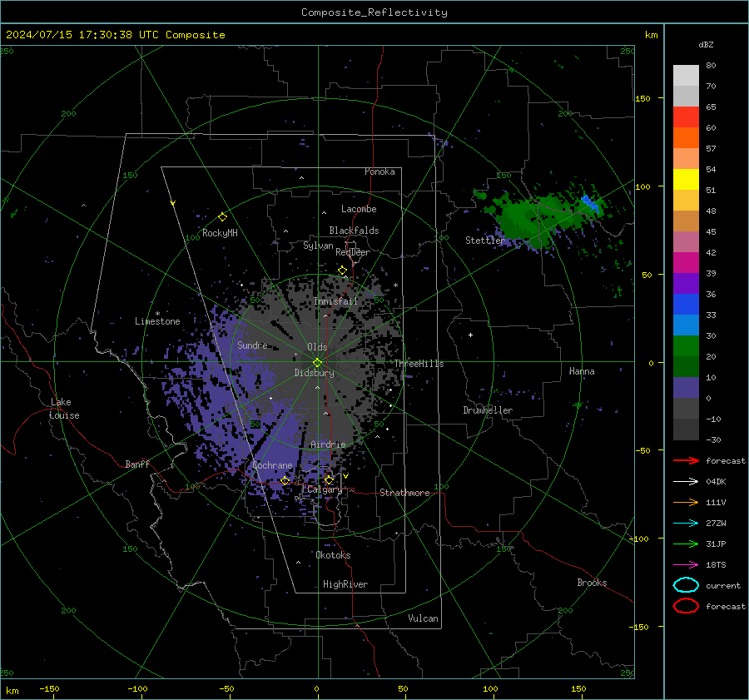749x700 pixels.
Task: Click the Didsbury label
Action: coord(314,373)
